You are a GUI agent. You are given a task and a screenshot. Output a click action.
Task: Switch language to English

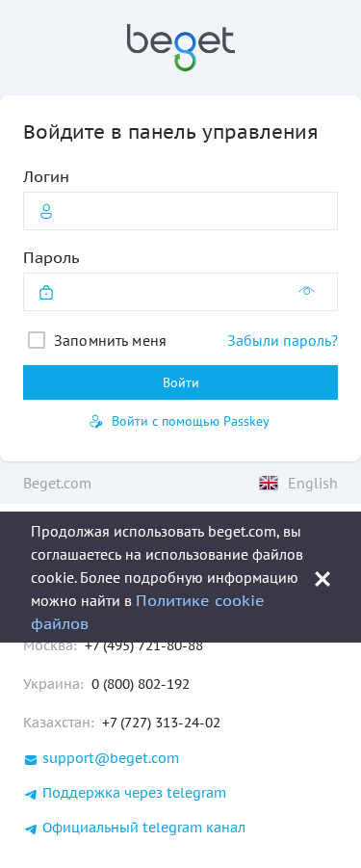(312, 484)
